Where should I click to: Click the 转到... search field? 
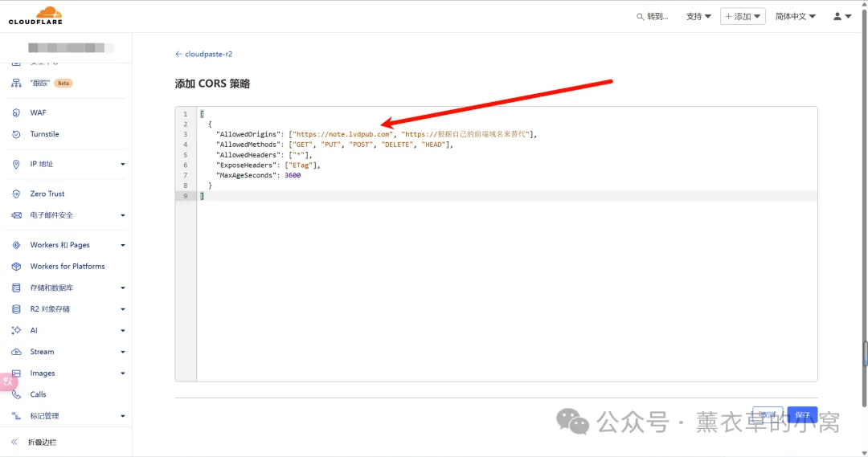coord(653,17)
